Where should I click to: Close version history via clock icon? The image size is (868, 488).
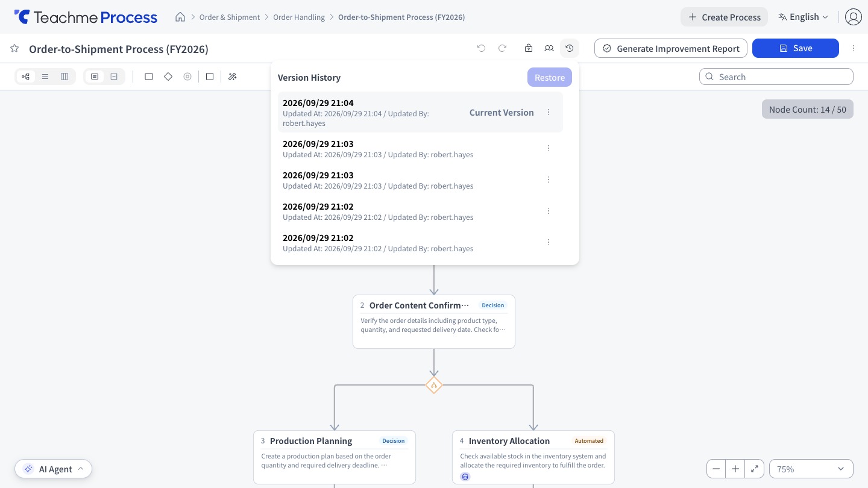570,48
